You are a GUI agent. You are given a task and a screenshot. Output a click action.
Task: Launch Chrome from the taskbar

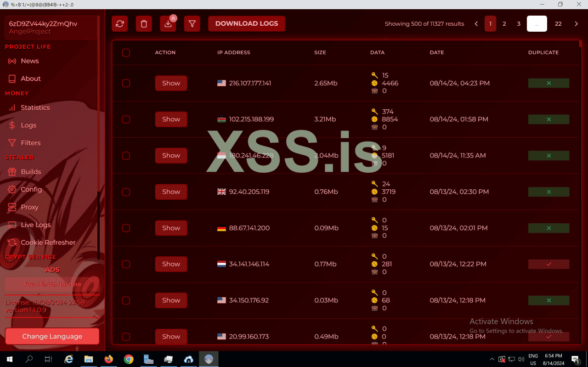[129, 359]
